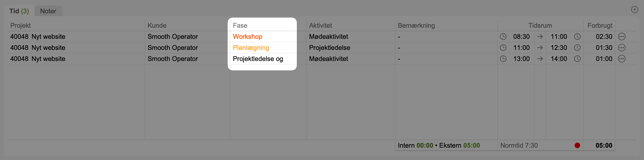Open the Planlægning phase cell
This screenshot has height=160, width=644.
251,48
